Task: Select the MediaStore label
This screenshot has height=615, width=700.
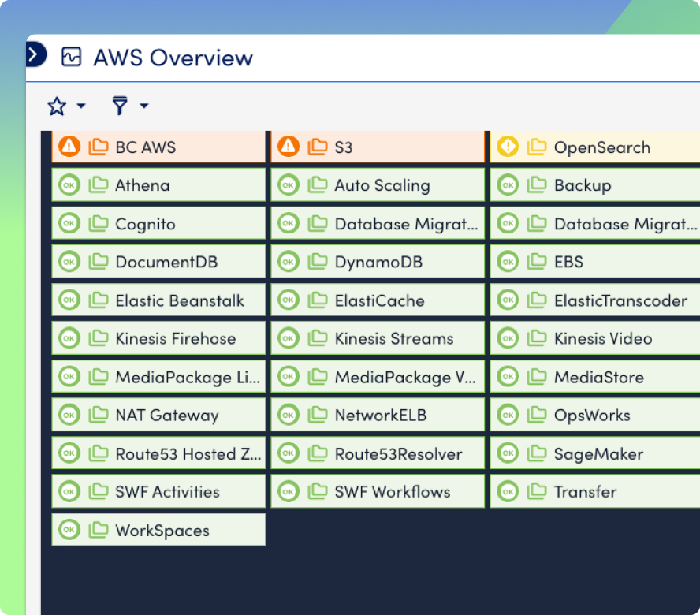Action: (x=599, y=378)
